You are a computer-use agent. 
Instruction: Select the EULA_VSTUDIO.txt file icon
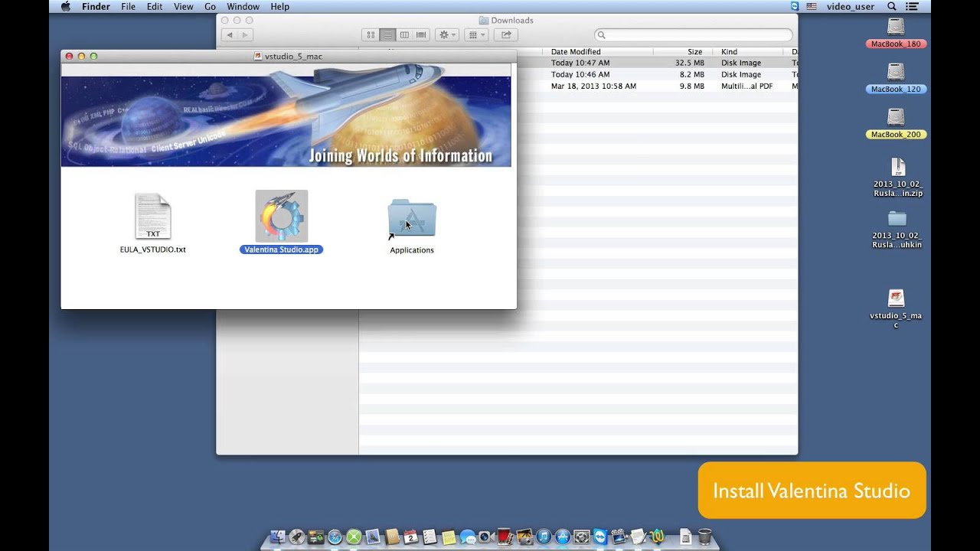(153, 216)
